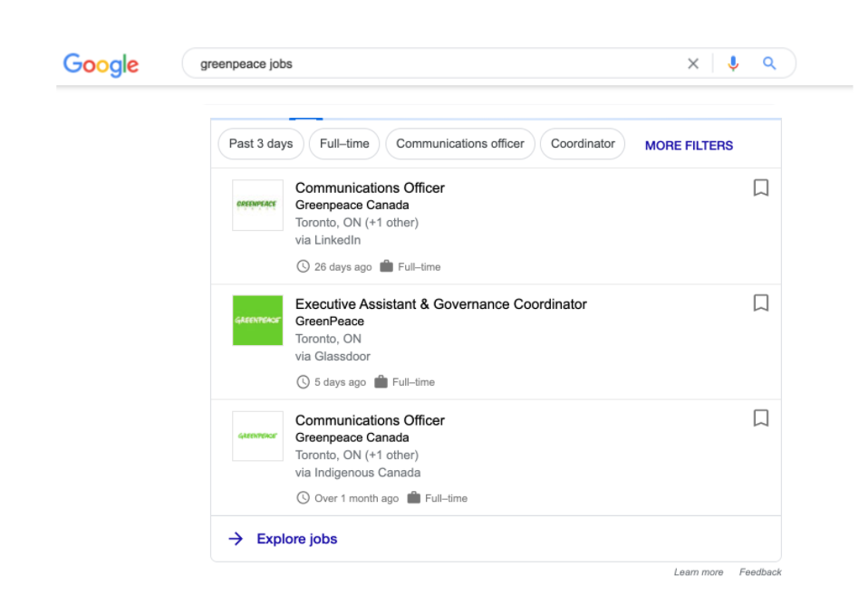The width and height of the screenshot is (868, 605).
Task: Bookmark the Communications Officer job via LinkedIn
Action: [760, 187]
